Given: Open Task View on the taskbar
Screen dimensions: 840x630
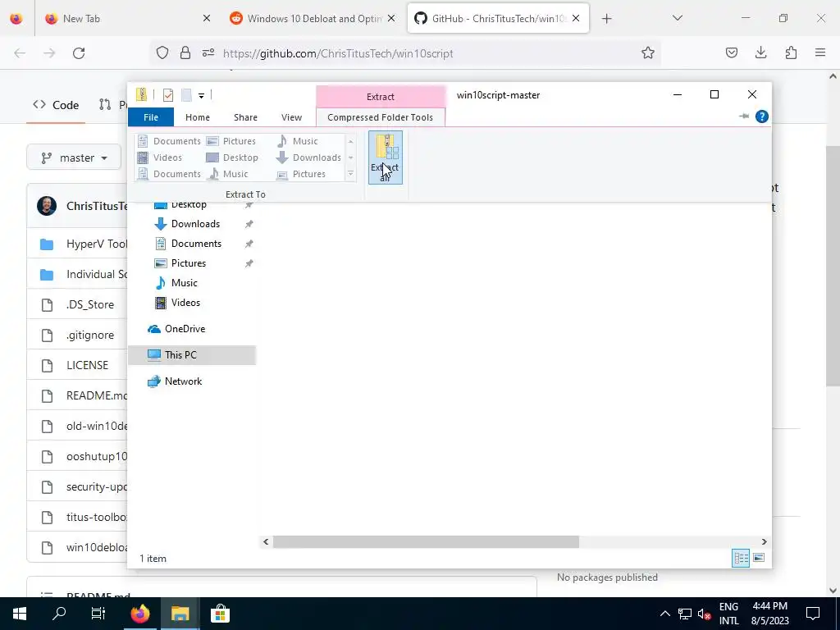Looking at the screenshot, I should (x=98, y=614).
